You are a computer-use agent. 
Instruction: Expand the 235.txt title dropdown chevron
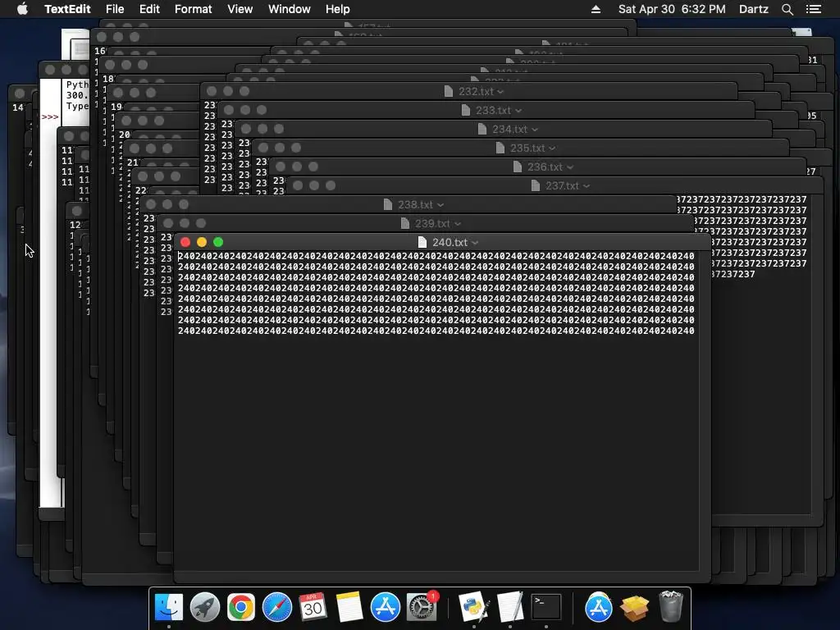tap(552, 148)
